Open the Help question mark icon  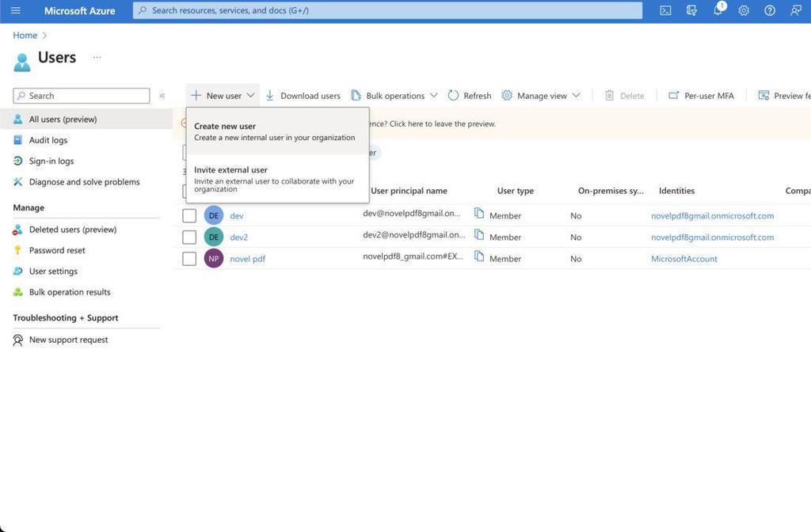(x=770, y=10)
